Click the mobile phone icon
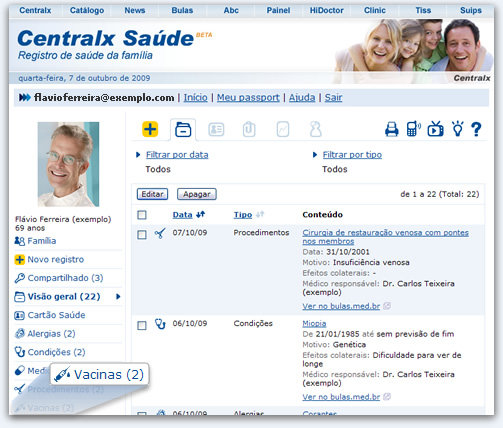 tap(413, 129)
